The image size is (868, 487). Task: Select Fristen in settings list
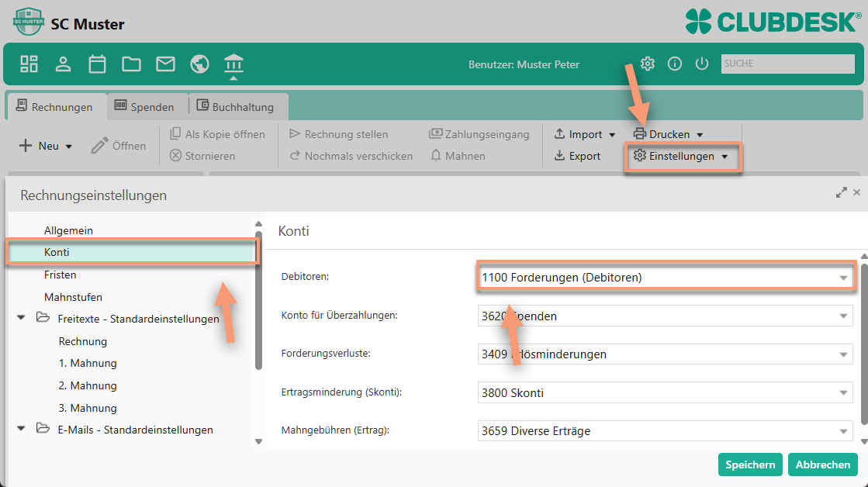point(61,275)
